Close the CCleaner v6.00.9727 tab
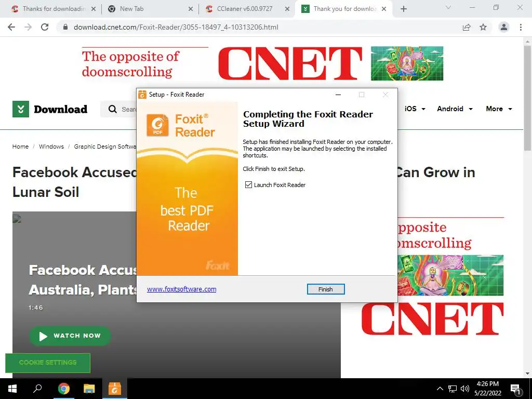Image resolution: width=532 pixels, height=399 pixels. click(287, 9)
